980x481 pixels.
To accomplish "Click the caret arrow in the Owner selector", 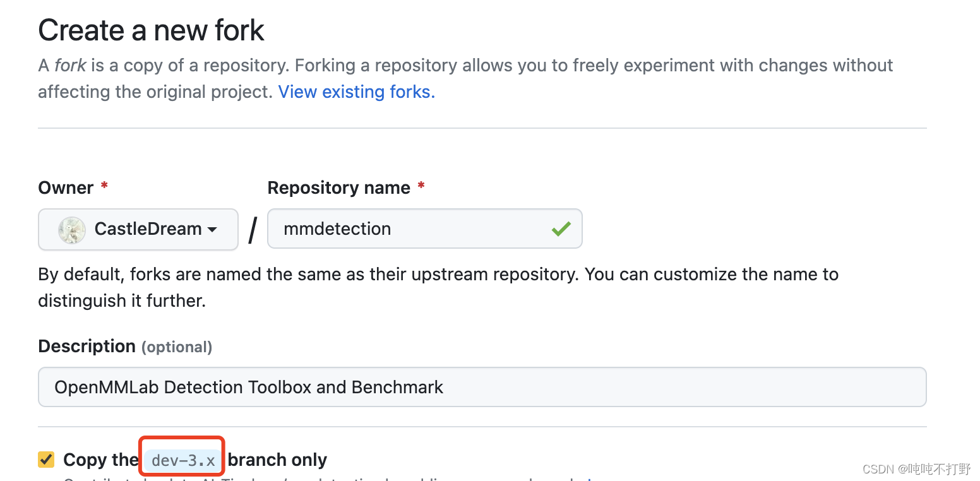I will pos(213,230).
